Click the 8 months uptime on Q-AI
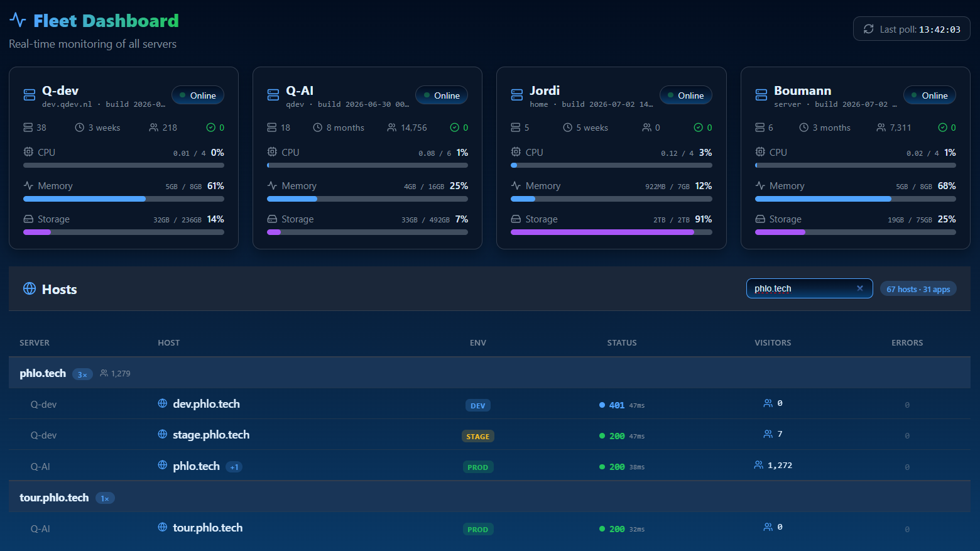This screenshot has width=980, height=551. (346, 128)
